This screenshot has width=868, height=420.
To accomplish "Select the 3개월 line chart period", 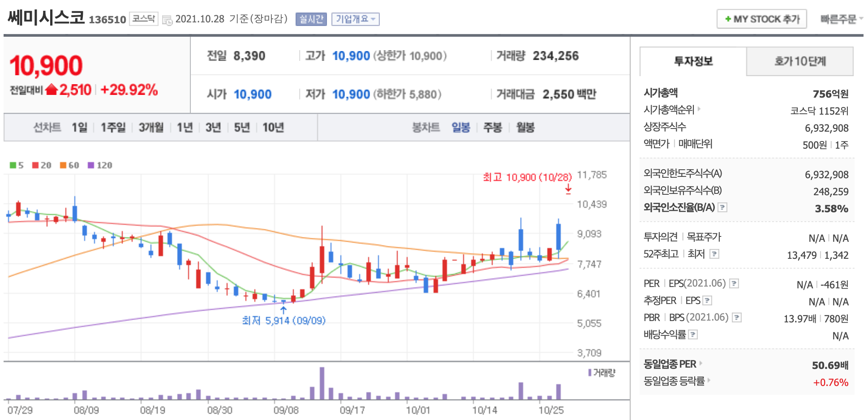I will [151, 128].
